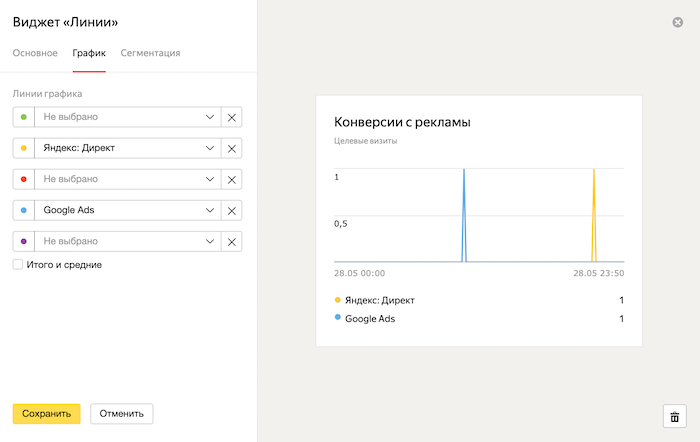This screenshot has width=700, height=442.
Task: Close the widget editor with round X
Action: (678, 22)
